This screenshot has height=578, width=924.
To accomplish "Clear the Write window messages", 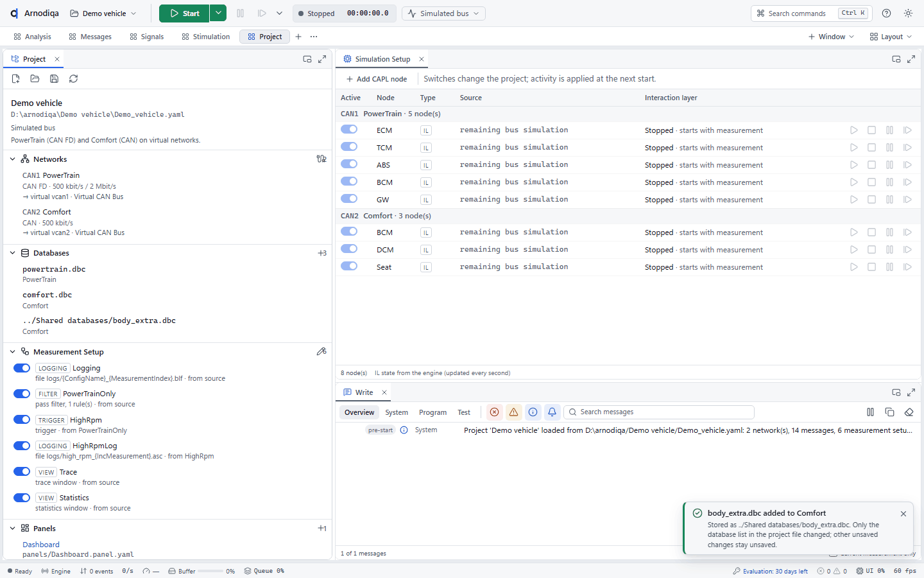I will [909, 412].
